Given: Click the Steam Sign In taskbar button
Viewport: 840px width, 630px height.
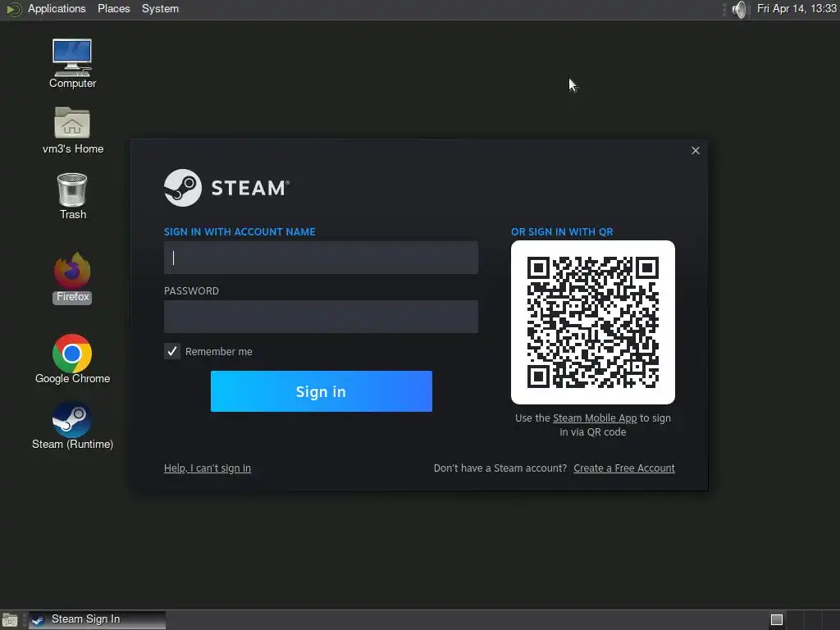Looking at the screenshot, I should [x=97, y=620].
